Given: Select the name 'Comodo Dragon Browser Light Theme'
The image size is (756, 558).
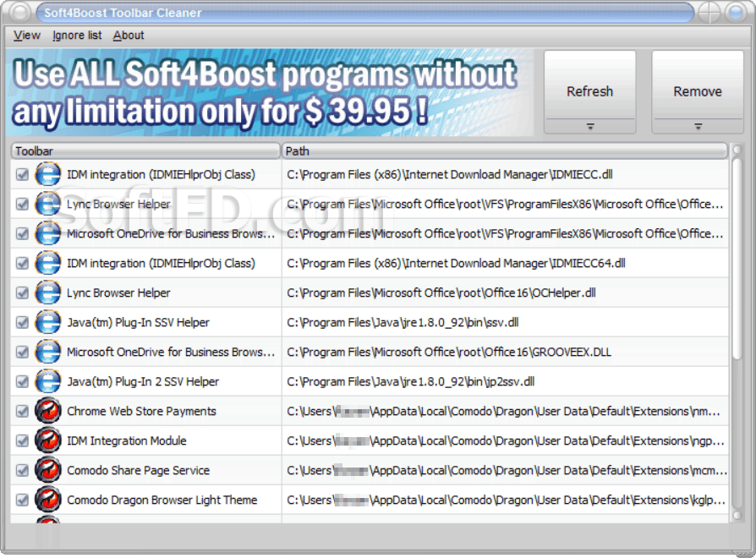Looking at the screenshot, I should (162, 500).
